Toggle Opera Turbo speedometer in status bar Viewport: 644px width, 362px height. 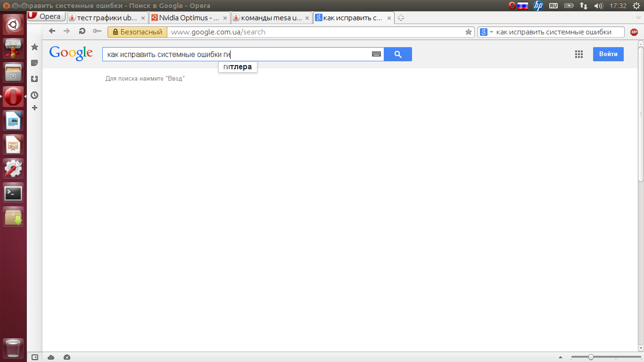coord(66,357)
